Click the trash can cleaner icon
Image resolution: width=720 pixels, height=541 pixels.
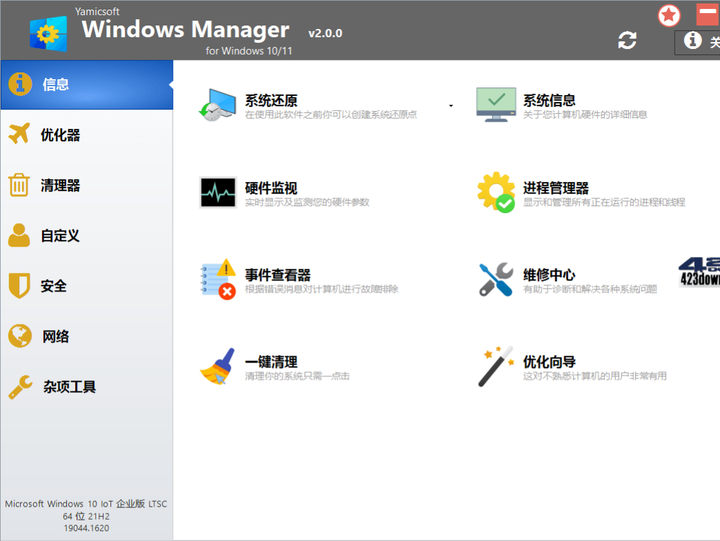click(19, 185)
